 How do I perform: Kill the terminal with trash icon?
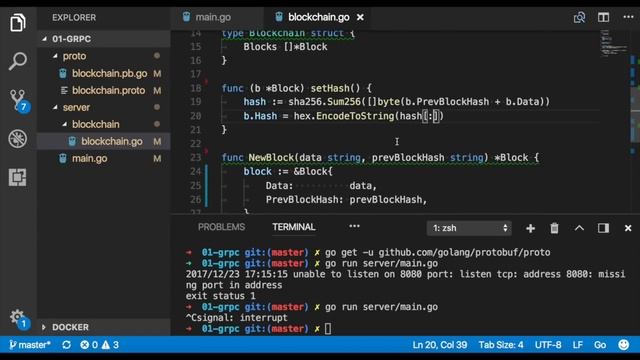coord(554,228)
